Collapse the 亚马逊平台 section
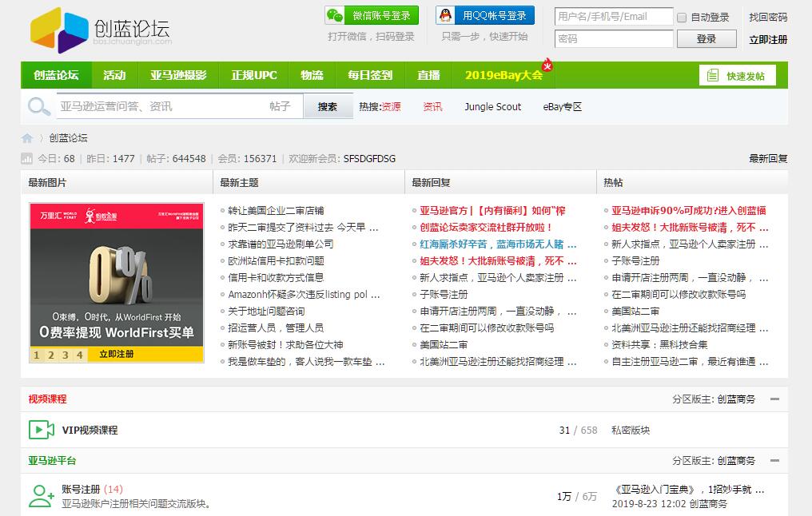 pyautogui.click(x=774, y=461)
